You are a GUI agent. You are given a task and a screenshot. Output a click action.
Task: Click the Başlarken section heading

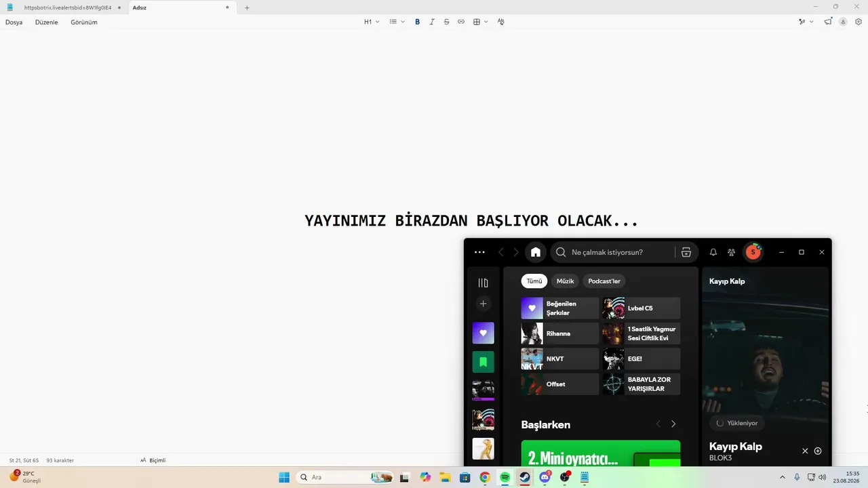(546, 425)
